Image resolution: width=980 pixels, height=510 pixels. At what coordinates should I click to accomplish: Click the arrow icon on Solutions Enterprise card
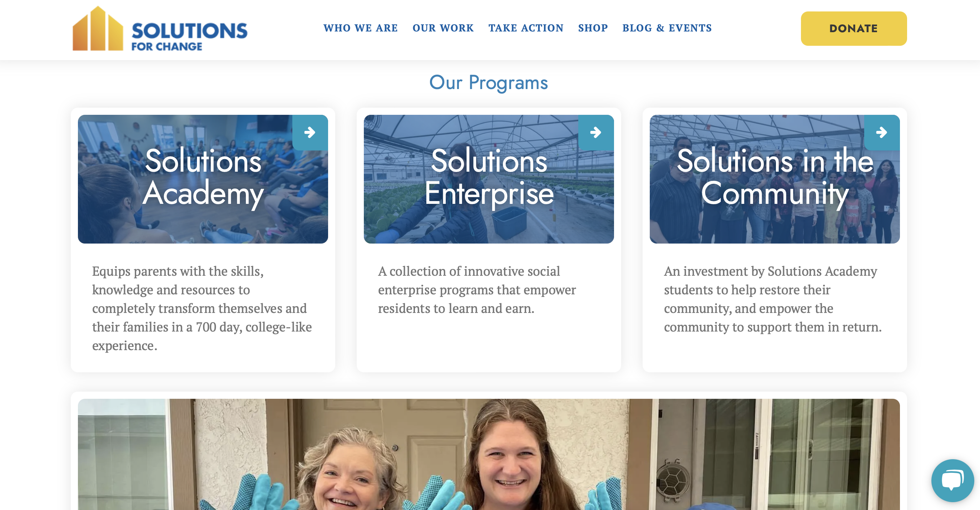[x=596, y=132]
